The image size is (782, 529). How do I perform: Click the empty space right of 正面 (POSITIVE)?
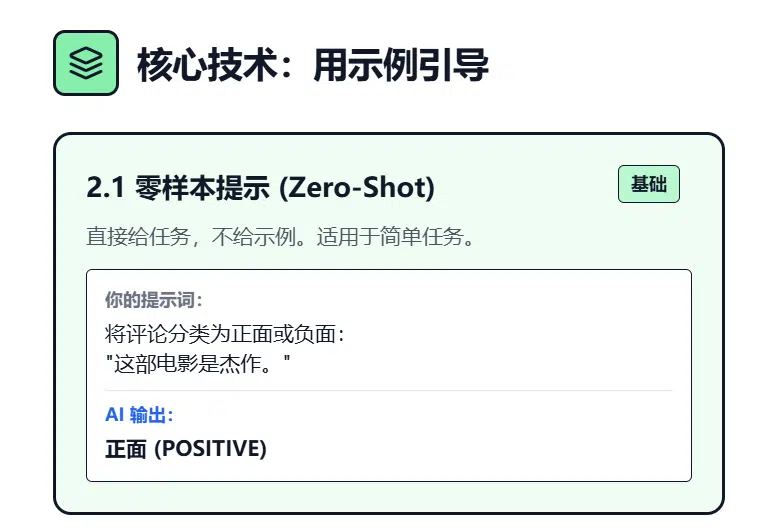click(470, 449)
